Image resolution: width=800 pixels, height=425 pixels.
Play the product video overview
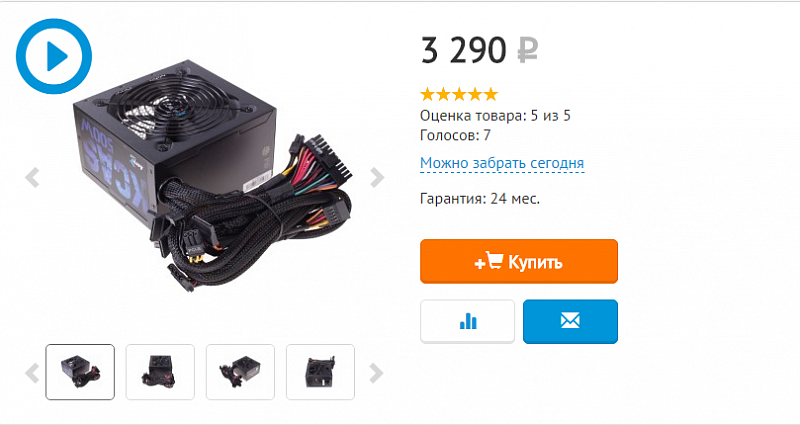click(x=54, y=56)
